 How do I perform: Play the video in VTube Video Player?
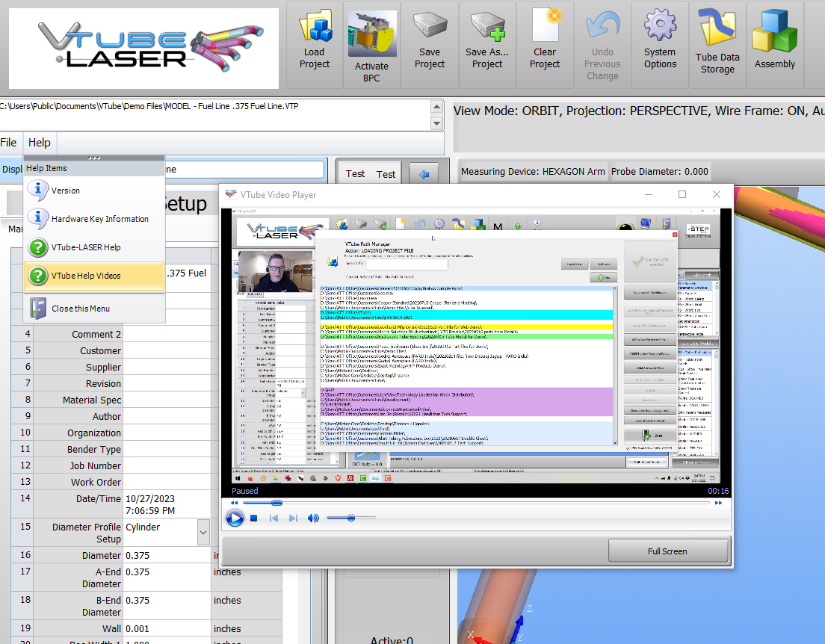click(235, 518)
